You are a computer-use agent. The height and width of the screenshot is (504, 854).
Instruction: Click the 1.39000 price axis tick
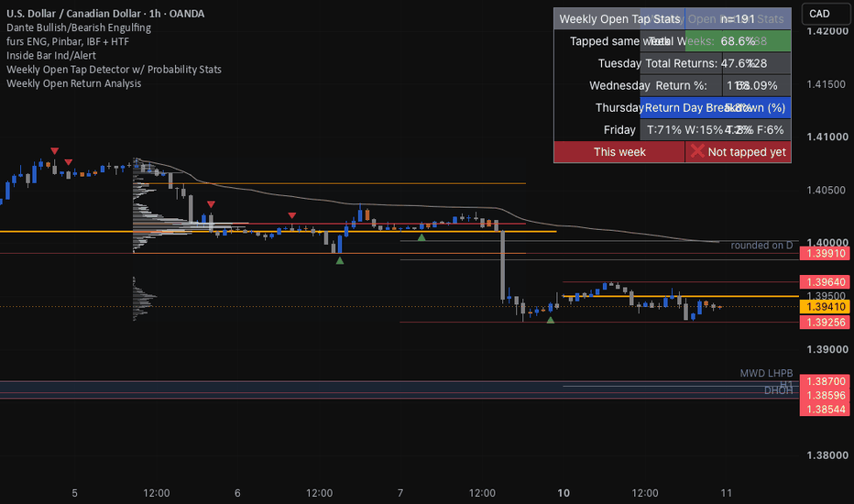point(827,349)
